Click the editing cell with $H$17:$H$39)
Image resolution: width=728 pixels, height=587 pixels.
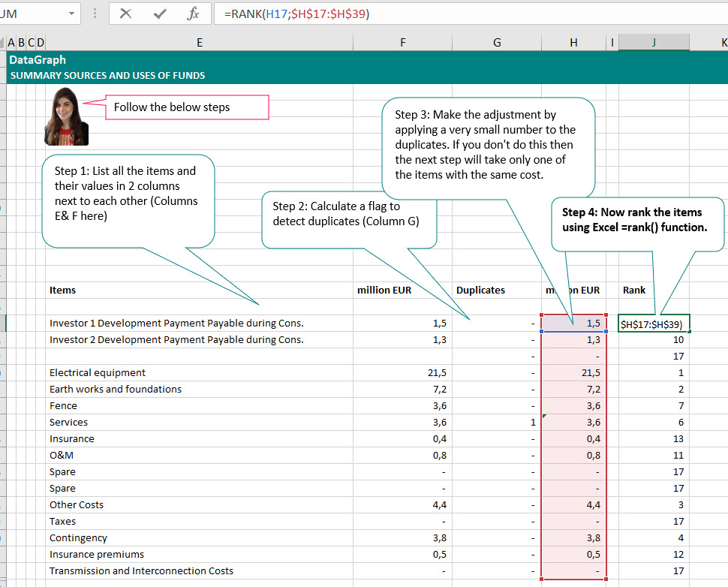(x=654, y=324)
